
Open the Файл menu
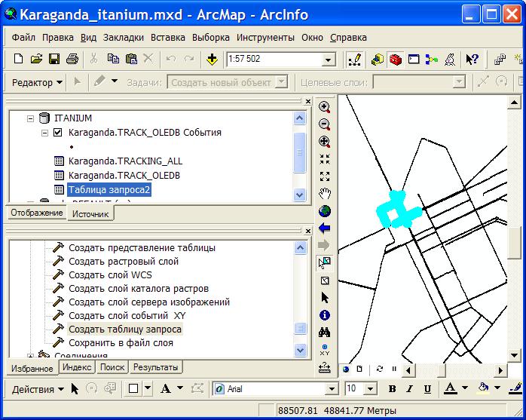coord(23,37)
